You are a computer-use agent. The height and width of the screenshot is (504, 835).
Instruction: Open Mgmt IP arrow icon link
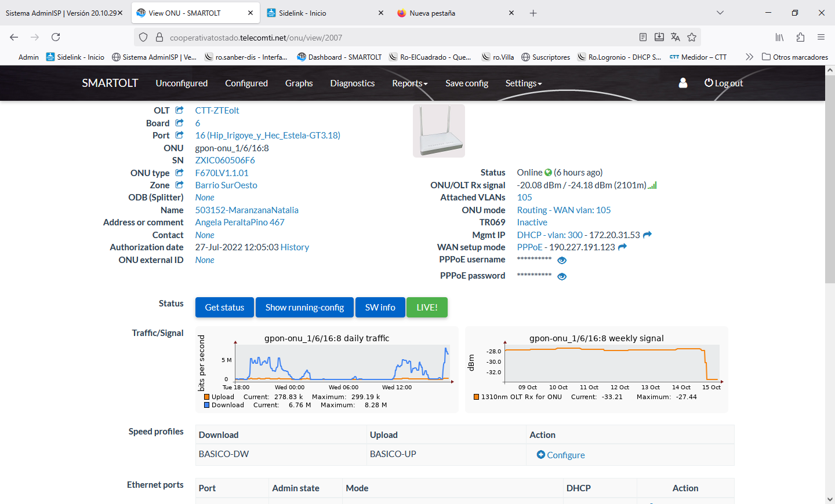click(x=647, y=235)
